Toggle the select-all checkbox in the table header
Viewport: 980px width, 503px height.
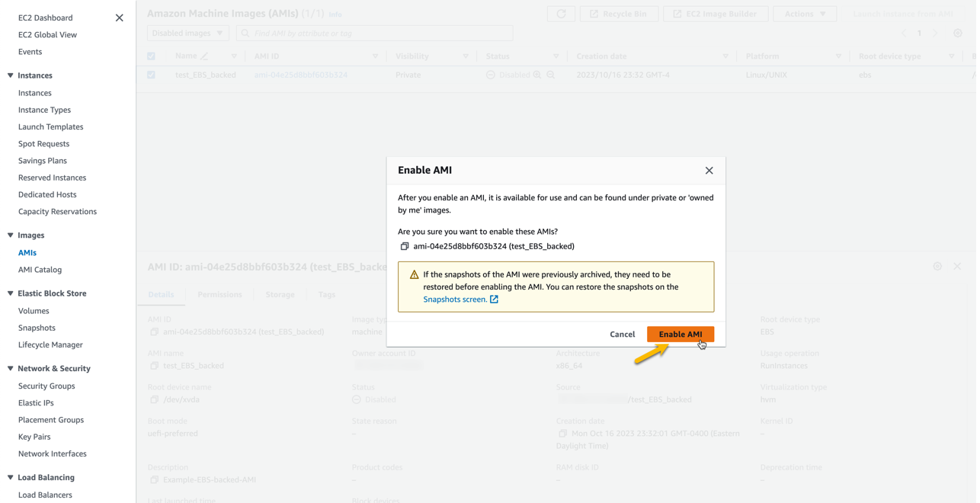pos(151,55)
